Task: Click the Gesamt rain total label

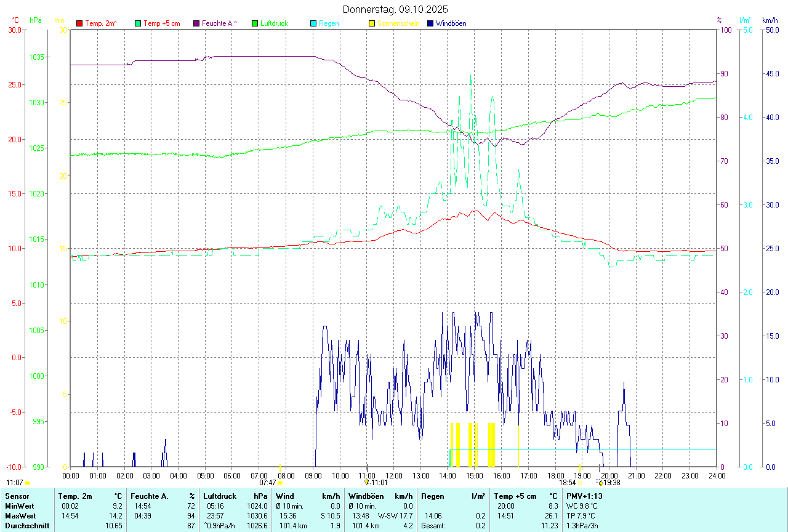Action: (432, 525)
